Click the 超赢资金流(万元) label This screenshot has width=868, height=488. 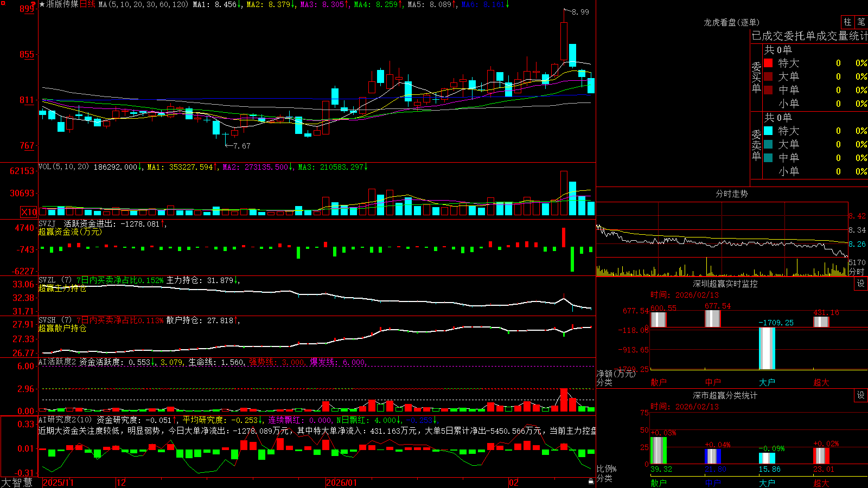point(70,232)
